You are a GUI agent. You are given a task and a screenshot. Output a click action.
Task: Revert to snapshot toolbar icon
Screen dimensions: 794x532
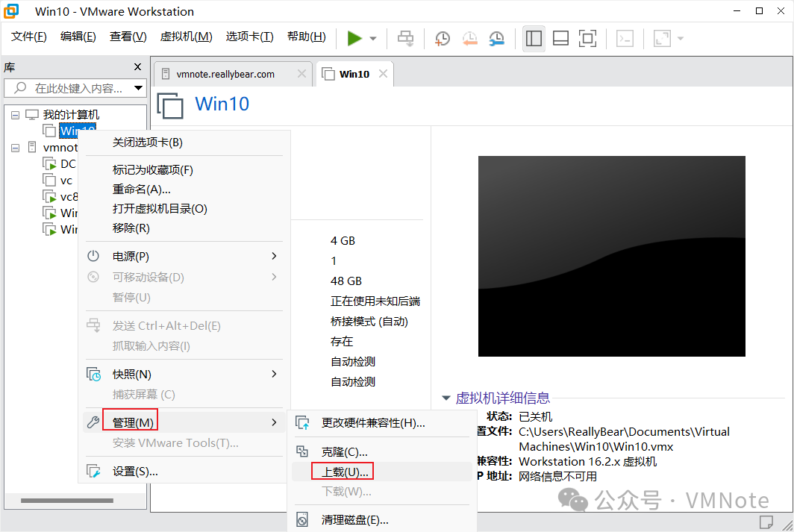coord(469,39)
